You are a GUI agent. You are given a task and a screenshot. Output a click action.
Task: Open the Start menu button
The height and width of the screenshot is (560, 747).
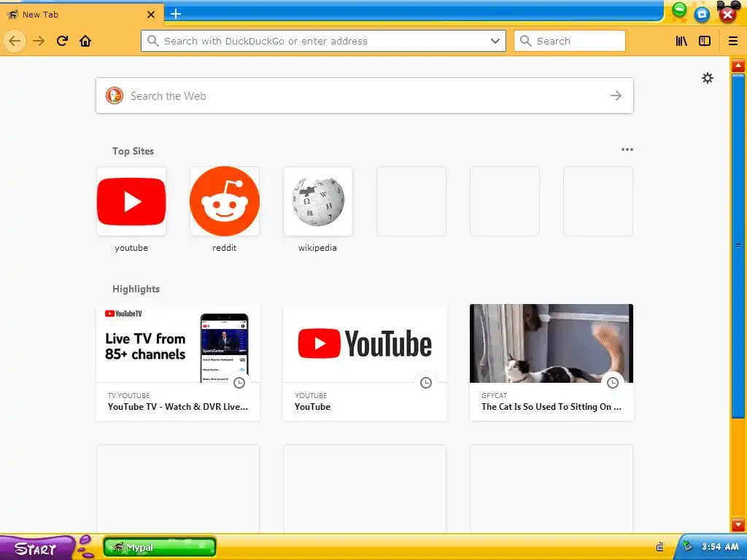[x=36, y=548]
